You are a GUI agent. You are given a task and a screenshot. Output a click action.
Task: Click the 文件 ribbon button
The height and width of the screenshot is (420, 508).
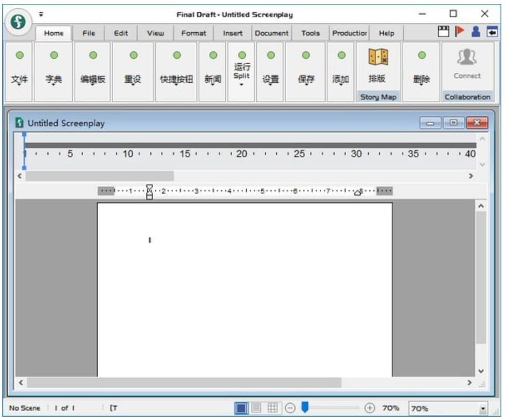(x=19, y=72)
